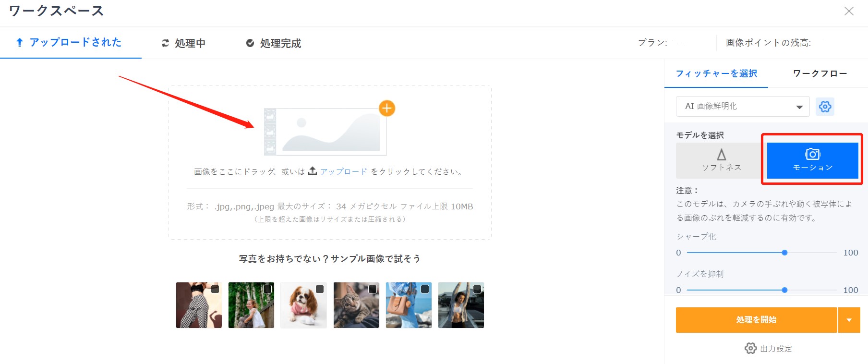
Task: Tick checkbox on the stretching woman sample
Action: click(x=477, y=289)
